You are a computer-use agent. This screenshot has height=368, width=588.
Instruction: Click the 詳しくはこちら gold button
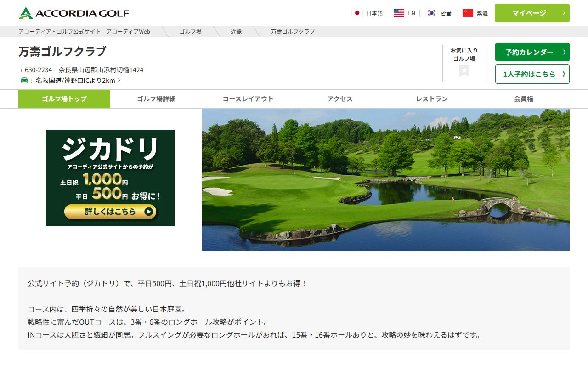110,212
